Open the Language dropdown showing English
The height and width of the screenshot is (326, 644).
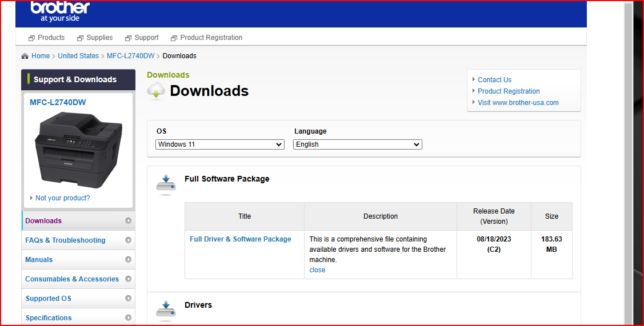pos(357,144)
